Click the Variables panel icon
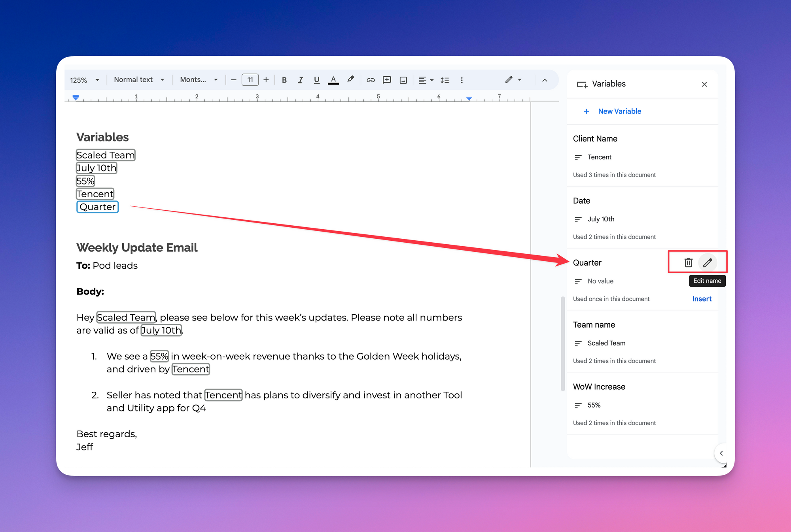 pyautogui.click(x=582, y=84)
